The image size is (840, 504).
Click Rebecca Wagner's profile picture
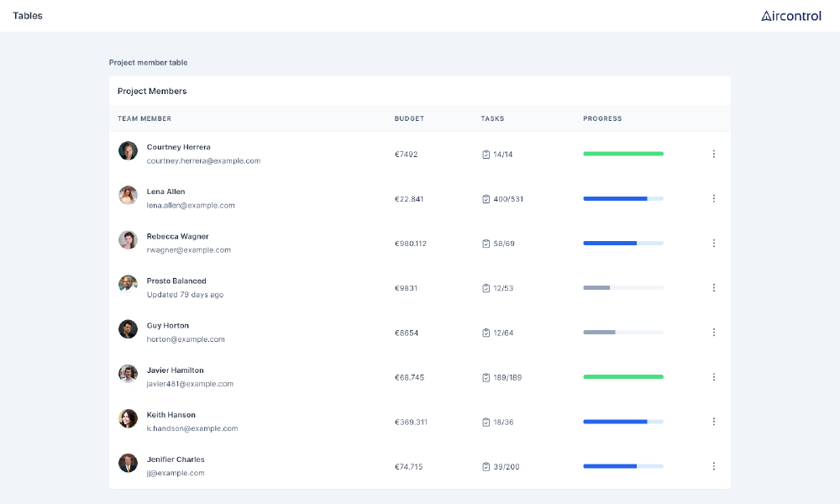pos(128,239)
